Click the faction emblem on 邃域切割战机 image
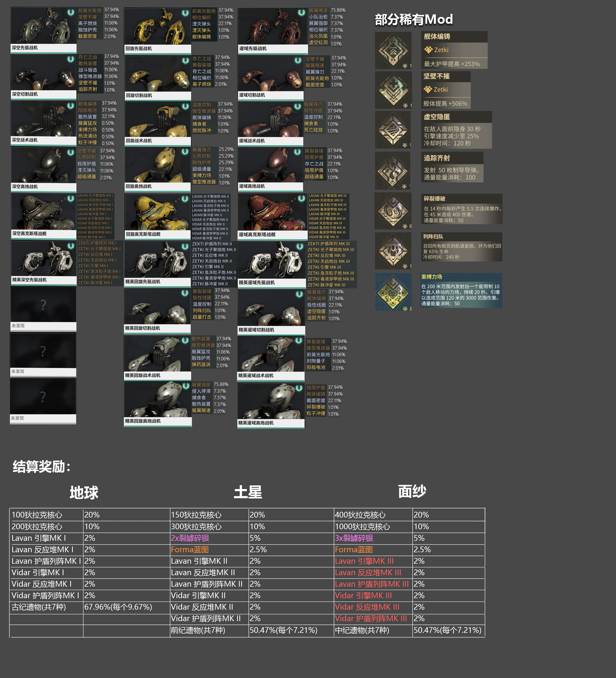The image size is (616, 678). tap(298, 60)
